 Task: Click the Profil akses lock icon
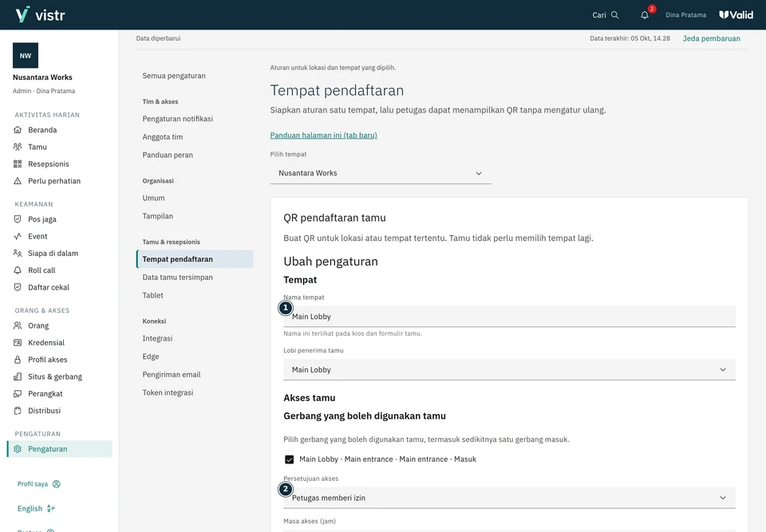(18, 360)
